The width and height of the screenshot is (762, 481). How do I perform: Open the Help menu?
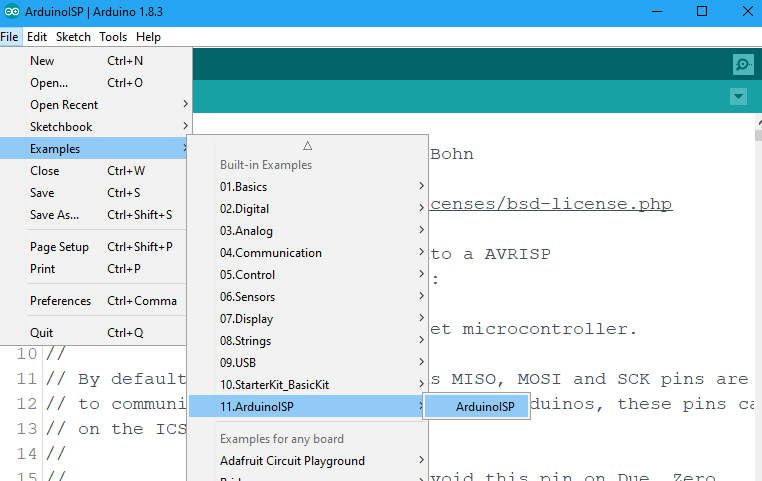click(148, 37)
